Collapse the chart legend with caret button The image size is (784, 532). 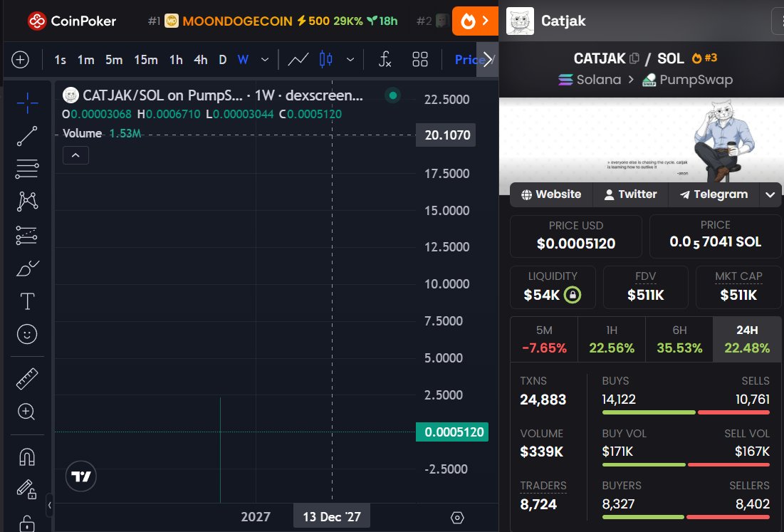click(75, 155)
